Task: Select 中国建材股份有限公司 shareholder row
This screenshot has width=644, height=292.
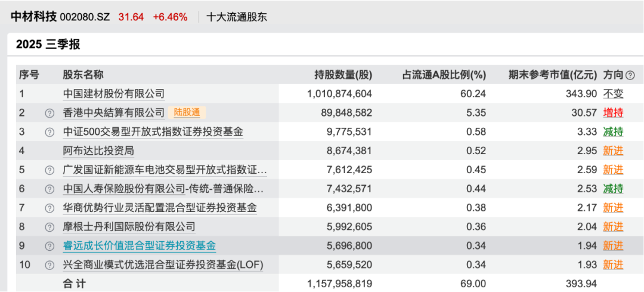Action: pos(114,94)
